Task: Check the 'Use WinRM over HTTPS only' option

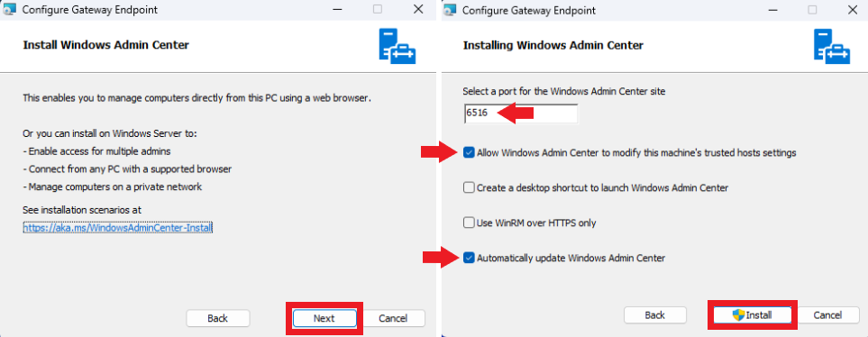Action: coord(469,223)
